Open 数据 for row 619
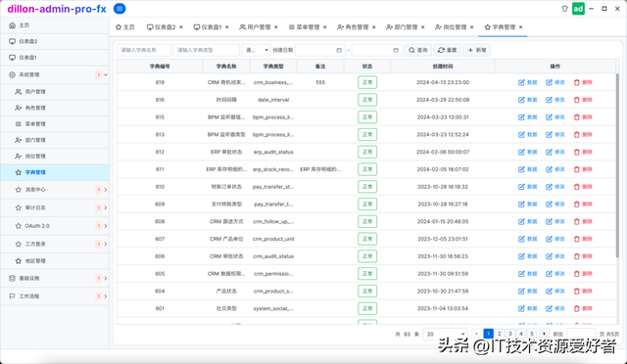The image size is (627, 364). (x=527, y=82)
